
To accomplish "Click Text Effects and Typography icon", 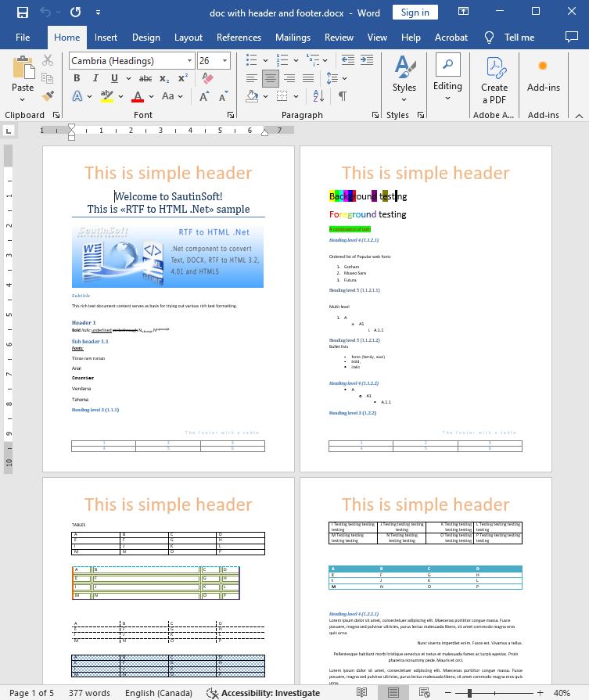I will 77,96.
